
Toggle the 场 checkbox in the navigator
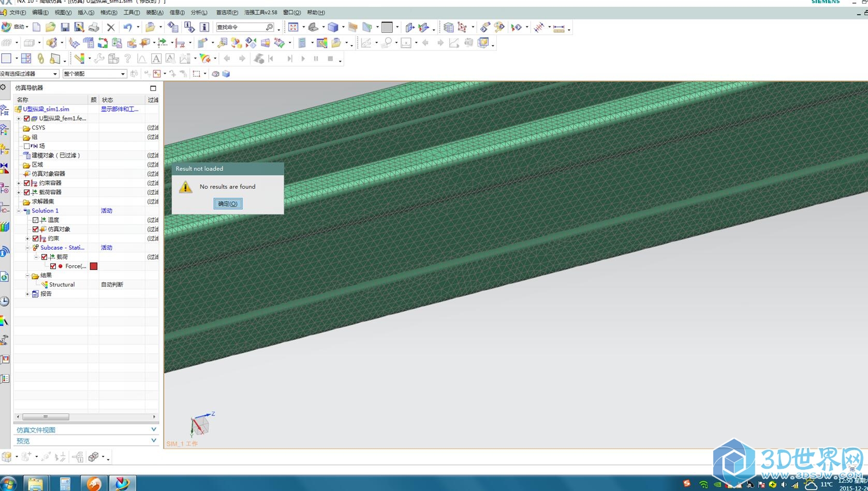point(27,146)
